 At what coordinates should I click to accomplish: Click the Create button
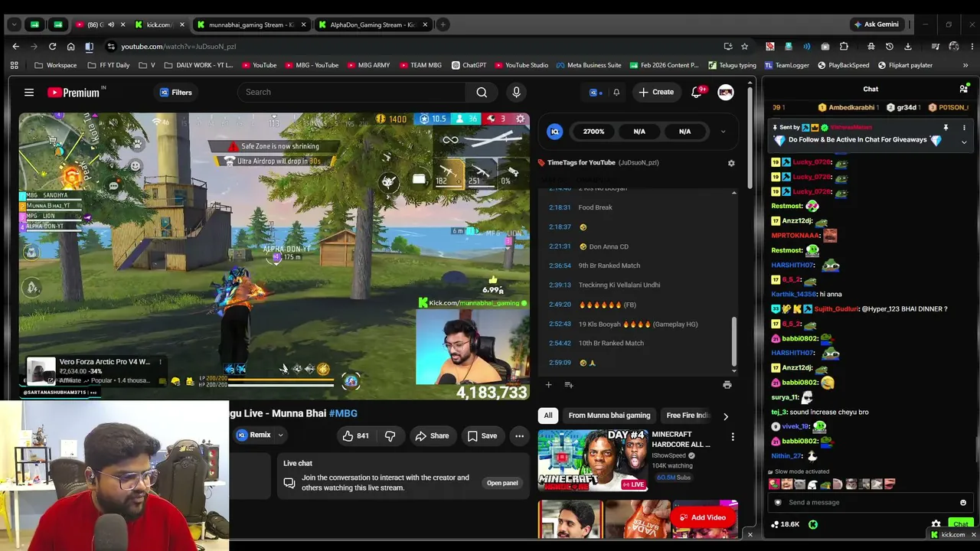(656, 93)
